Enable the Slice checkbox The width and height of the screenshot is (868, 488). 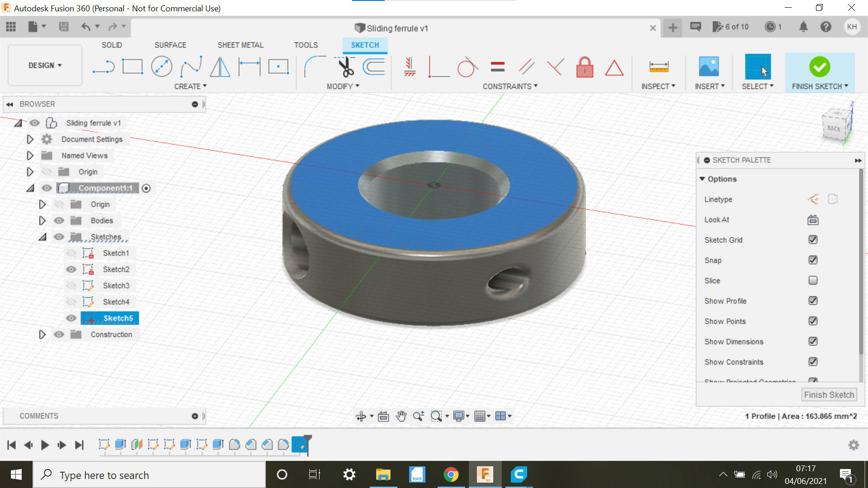pos(812,280)
